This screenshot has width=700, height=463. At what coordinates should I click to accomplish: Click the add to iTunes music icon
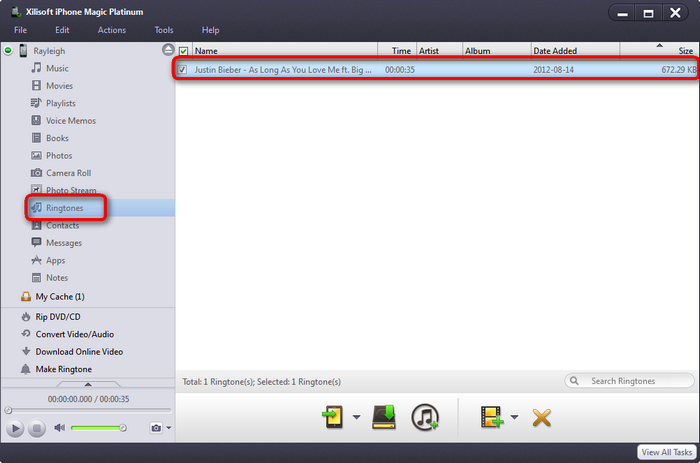coord(427,417)
